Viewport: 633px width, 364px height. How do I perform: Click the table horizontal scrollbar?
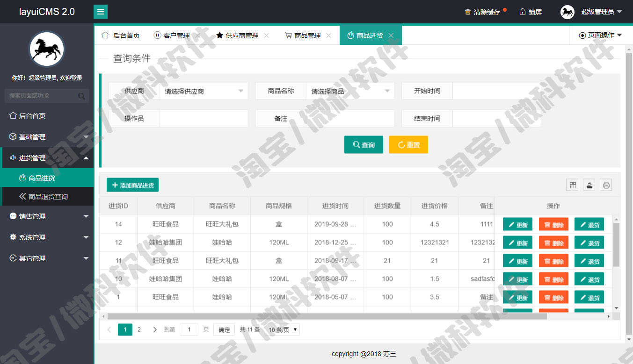327,316
